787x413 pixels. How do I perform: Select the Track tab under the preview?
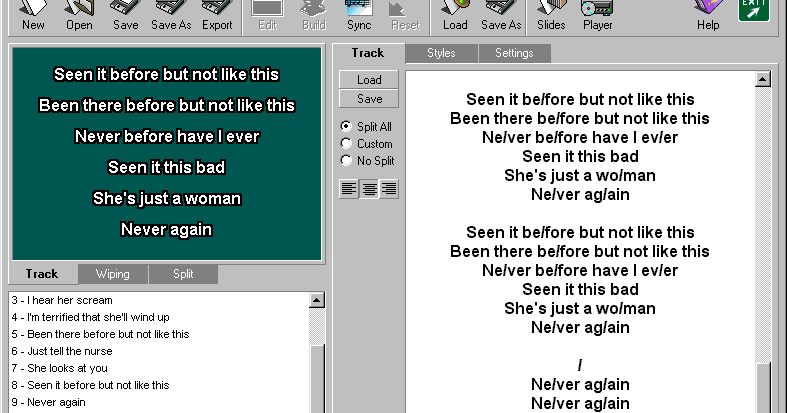(x=42, y=274)
